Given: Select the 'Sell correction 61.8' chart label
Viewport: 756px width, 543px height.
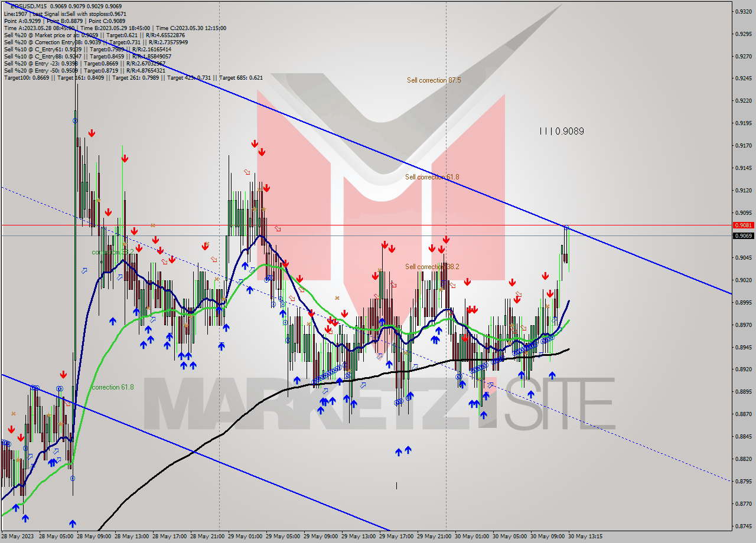Looking at the screenshot, I should point(432,177).
